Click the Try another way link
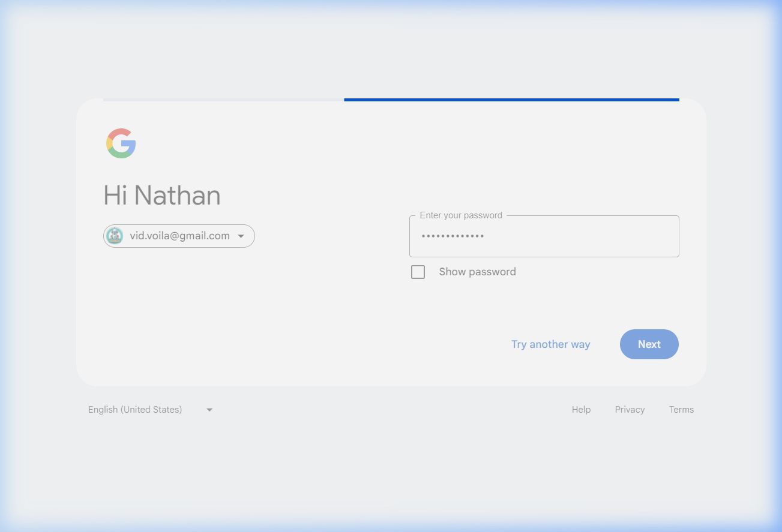Screen dimensions: 782x532 tap(550, 344)
